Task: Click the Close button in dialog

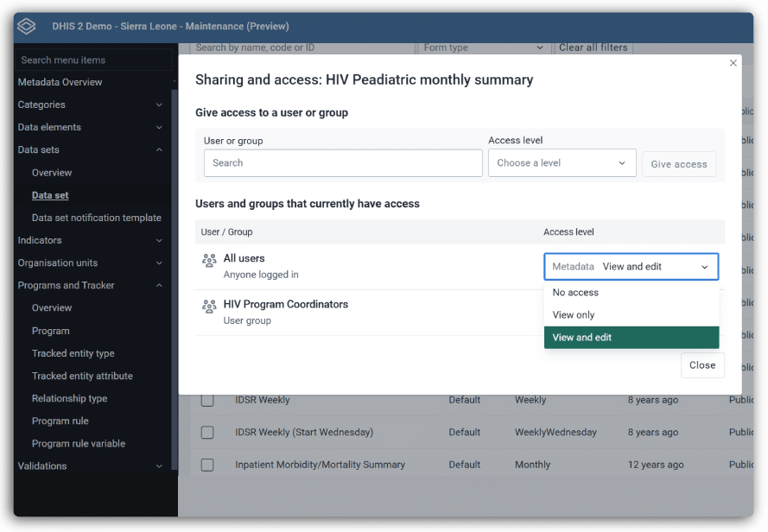Action: pos(702,365)
